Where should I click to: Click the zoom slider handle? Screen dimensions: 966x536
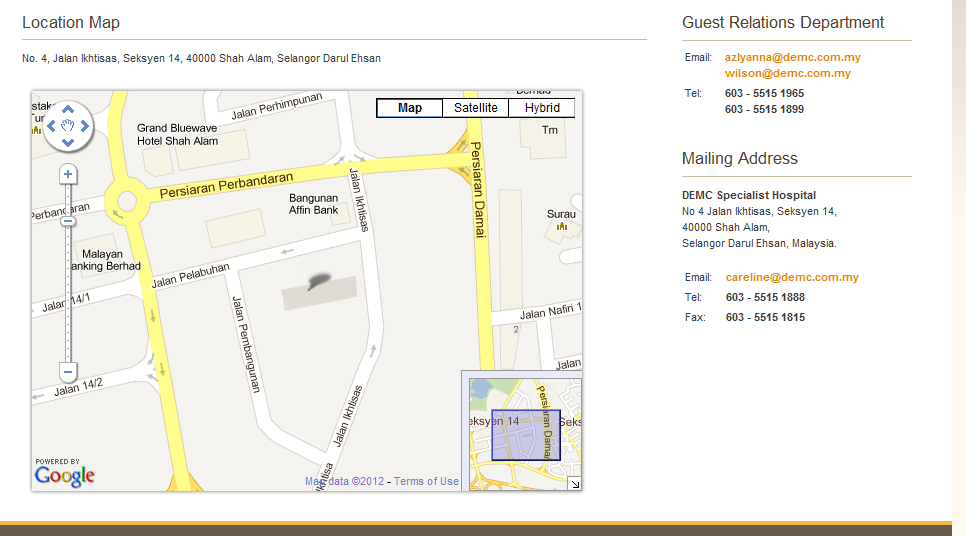pos(68,222)
